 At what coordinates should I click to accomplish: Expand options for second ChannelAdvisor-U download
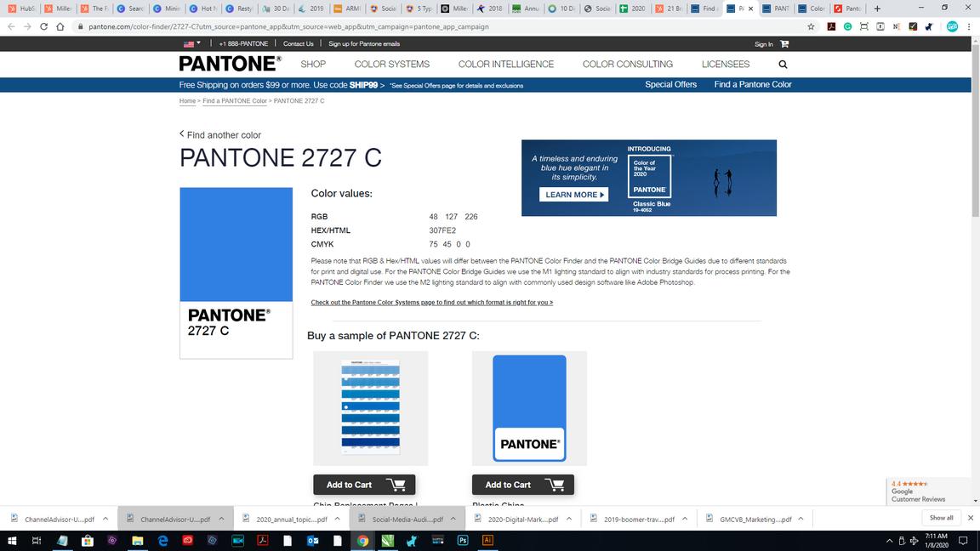click(x=221, y=520)
